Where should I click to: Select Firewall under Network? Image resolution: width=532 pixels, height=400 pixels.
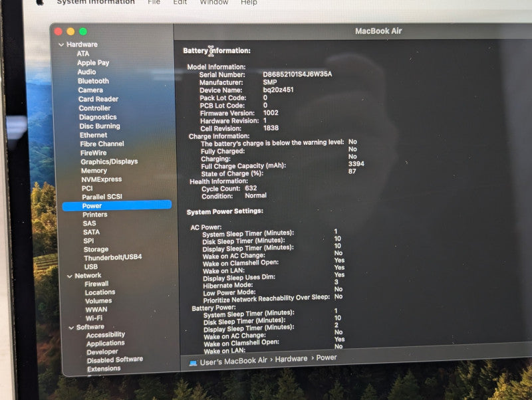(96, 284)
